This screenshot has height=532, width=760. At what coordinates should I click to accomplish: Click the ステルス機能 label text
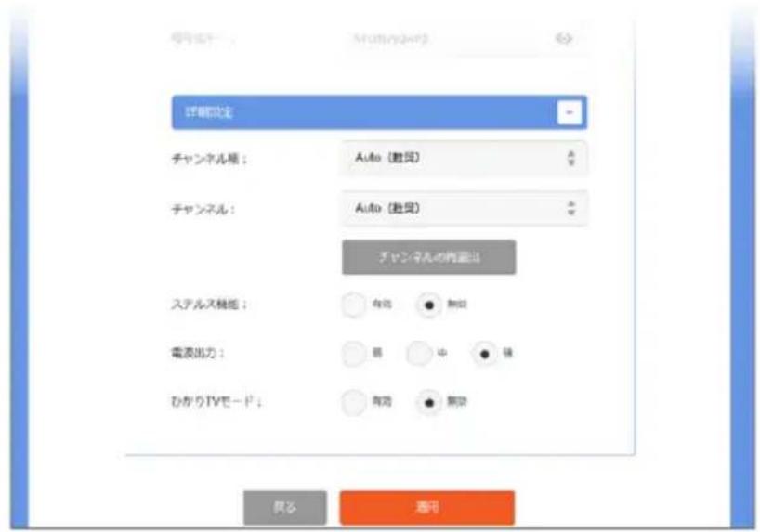pos(209,305)
